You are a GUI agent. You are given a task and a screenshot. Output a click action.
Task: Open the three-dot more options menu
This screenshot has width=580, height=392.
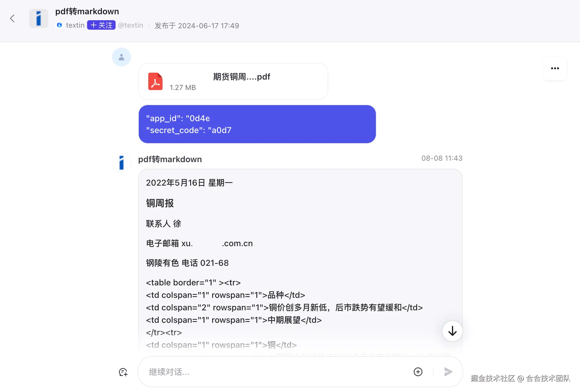tap(555, 68)
